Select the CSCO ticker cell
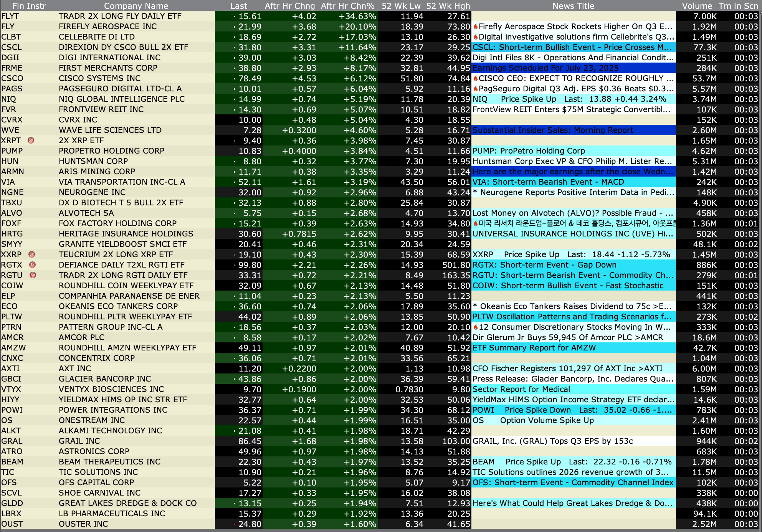Image resolution: width=762 pixels, height=532 pixels. click(12, 78)
